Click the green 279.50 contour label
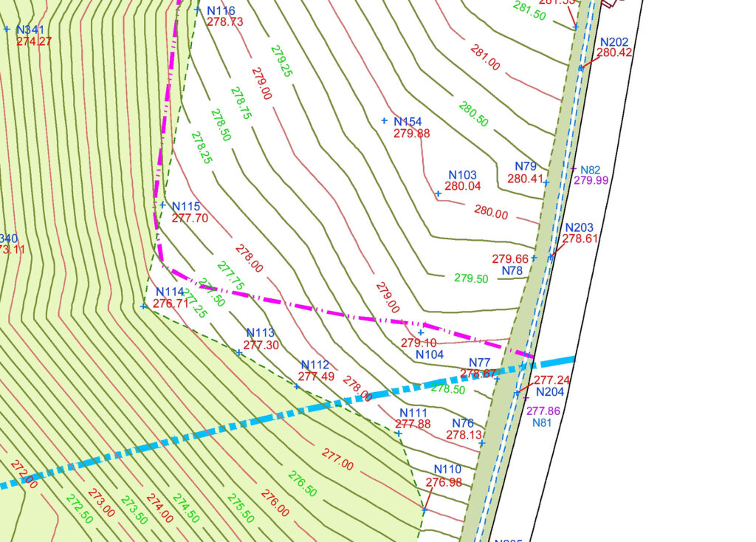756x542 pixels. pos(471,278)
